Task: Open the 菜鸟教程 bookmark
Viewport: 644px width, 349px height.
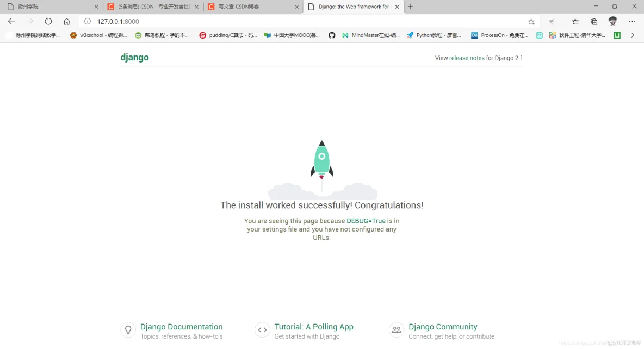Action: 162,35
